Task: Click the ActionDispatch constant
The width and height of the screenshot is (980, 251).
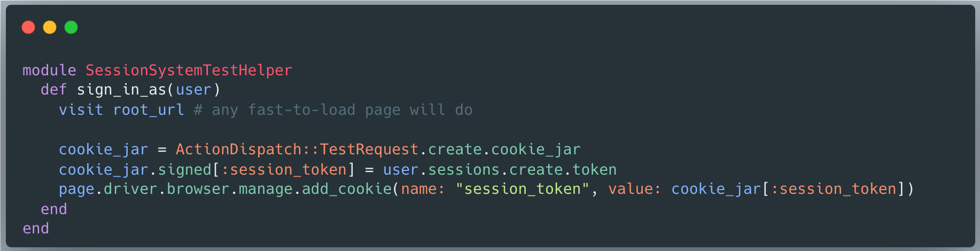Action: coord(238,150)
